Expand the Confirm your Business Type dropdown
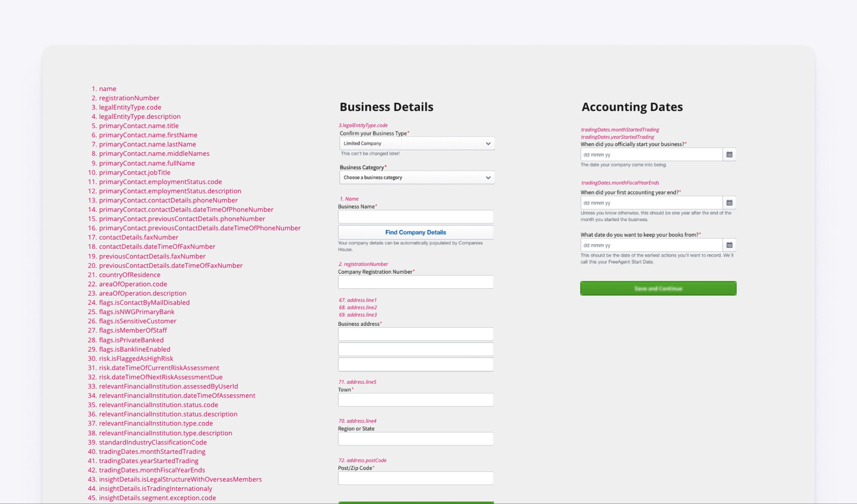The height and width of the screenshot is (504, 857). 417,143
